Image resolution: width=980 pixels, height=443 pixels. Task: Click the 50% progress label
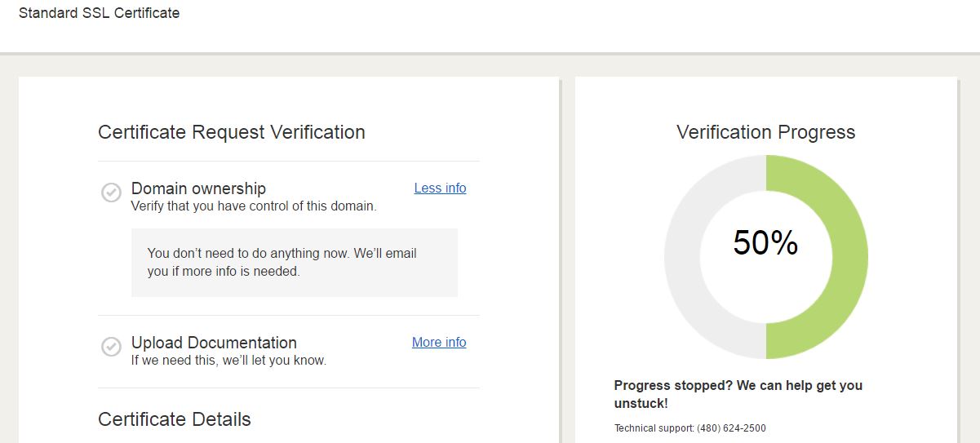765,242
